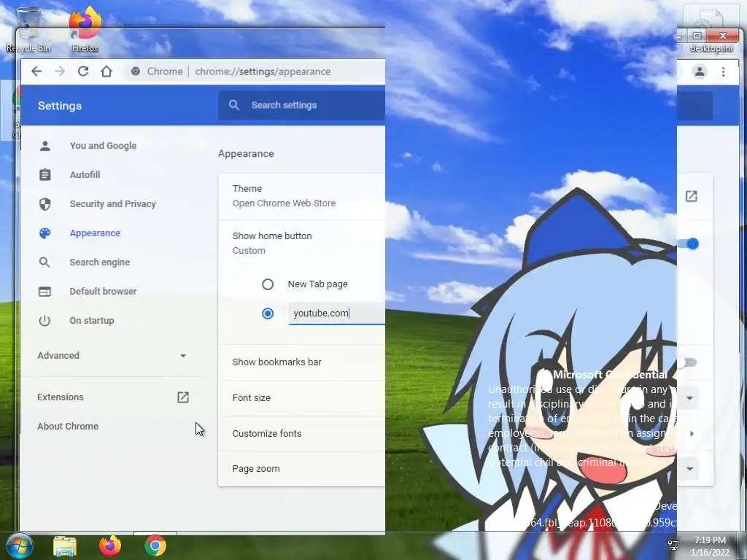Click the Appearance section heading
The image size is (747, 560).
pyautogui.click(x=246, y=154)
